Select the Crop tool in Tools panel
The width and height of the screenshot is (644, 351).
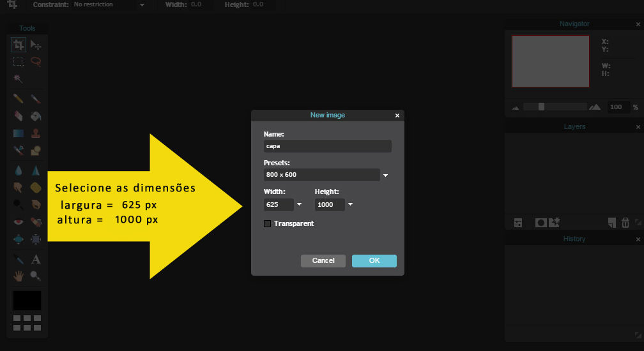[19, 45]
